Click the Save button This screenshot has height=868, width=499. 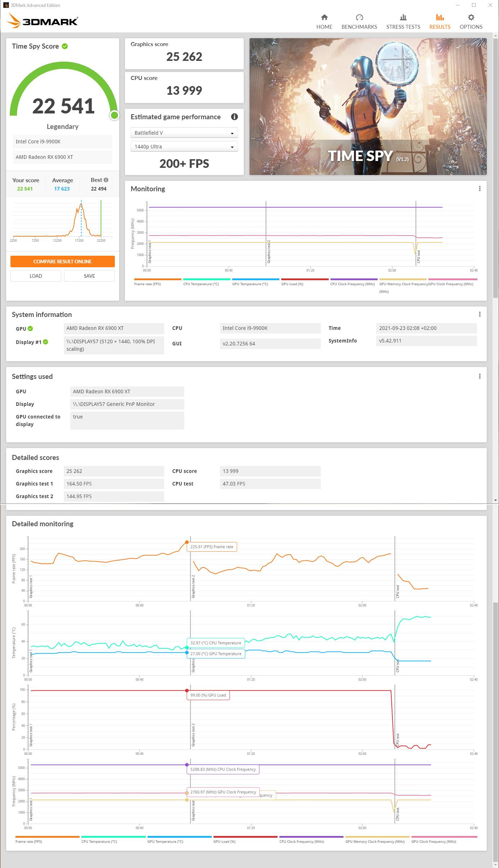tap(89, 276)
